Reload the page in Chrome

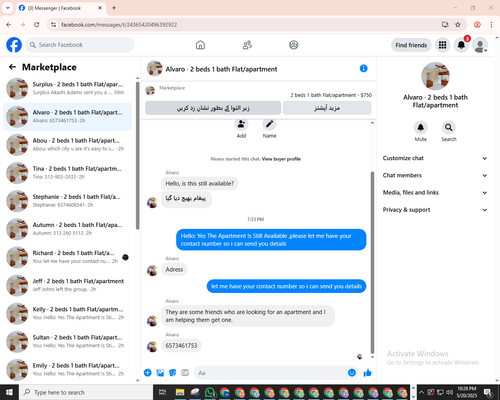(x=37, y=25)
